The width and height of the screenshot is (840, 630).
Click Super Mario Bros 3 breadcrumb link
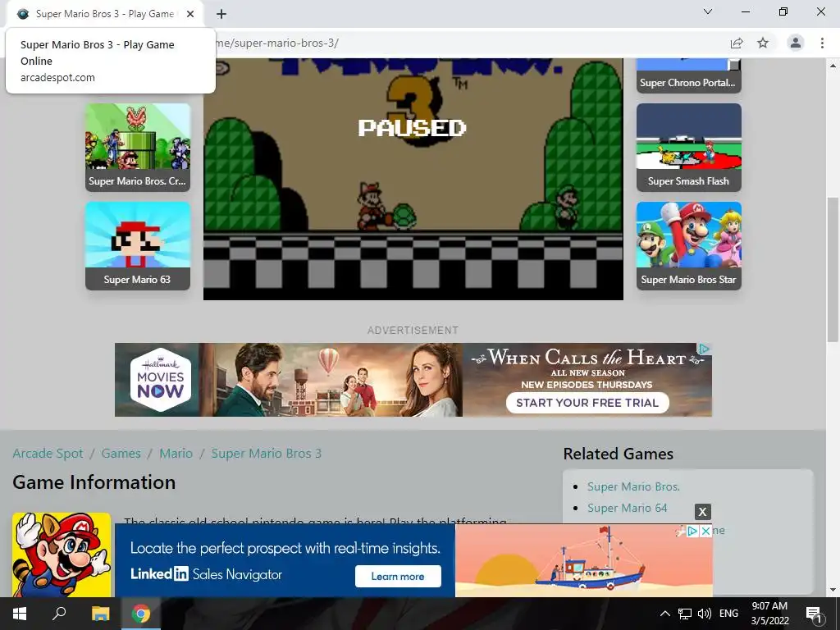[x=267, y=453]
